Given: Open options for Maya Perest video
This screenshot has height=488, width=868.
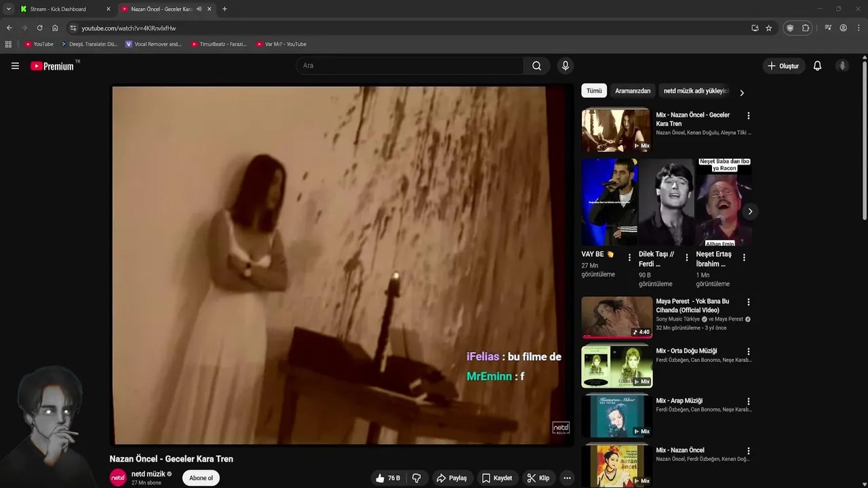Looking at the screenshot, I should click(748, 302).
